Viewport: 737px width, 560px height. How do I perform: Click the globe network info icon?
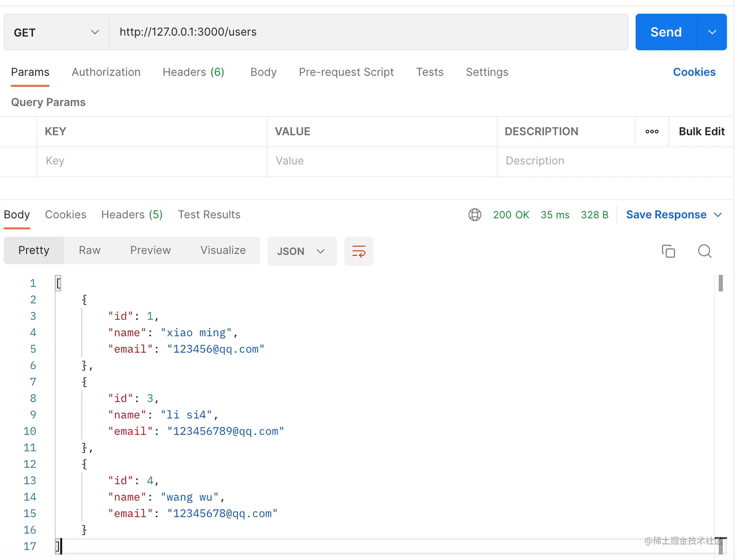click(475, 215)
